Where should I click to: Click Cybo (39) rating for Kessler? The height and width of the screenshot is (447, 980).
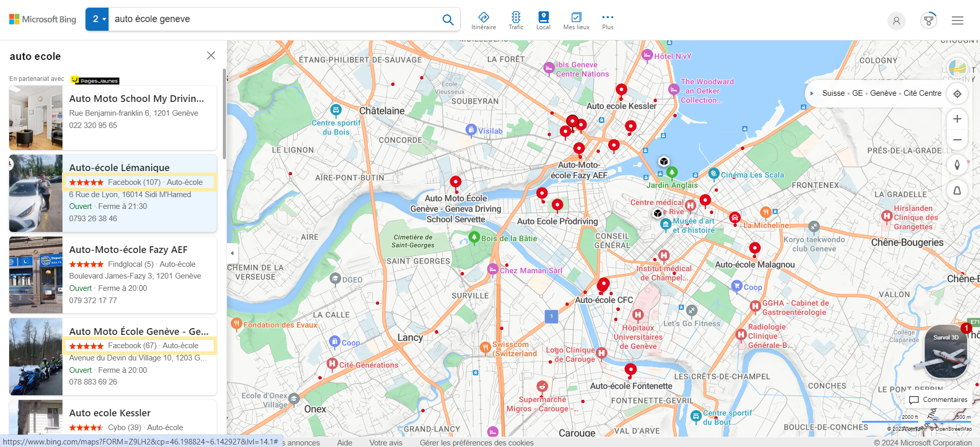pyautogui.click(x=124, y=428)
